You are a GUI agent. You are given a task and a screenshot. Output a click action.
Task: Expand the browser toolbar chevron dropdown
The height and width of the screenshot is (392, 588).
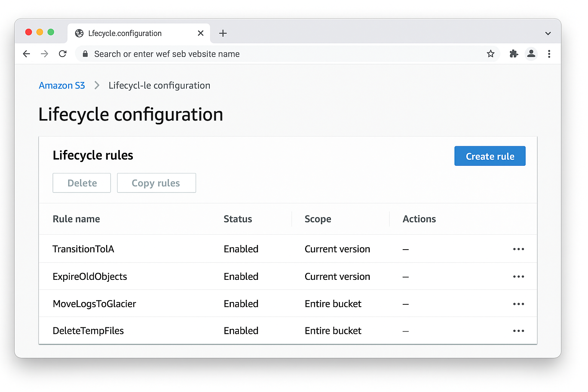tap(548, 33)
